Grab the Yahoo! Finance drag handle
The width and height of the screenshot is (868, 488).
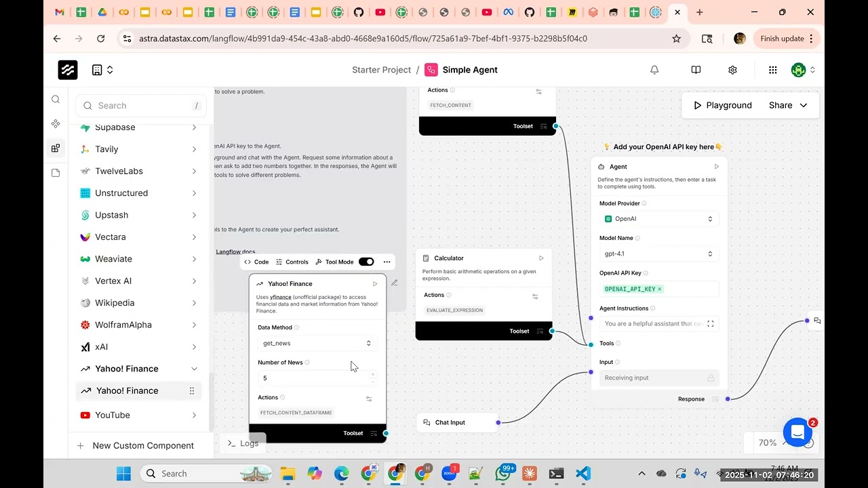(192, 391)
